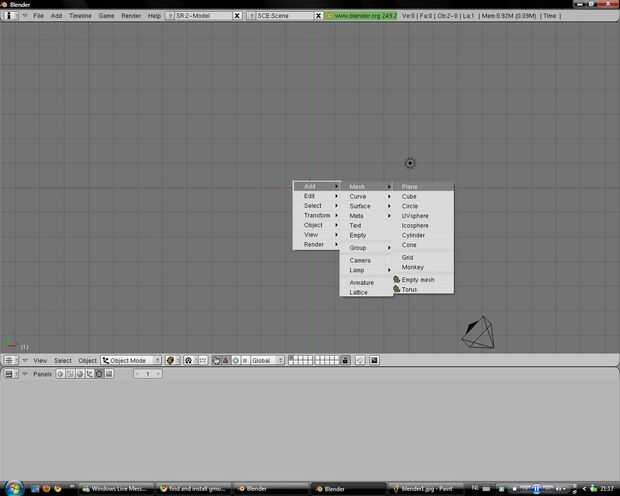Choose Monkey from the Mesh submenu

[x=424, y=267]
